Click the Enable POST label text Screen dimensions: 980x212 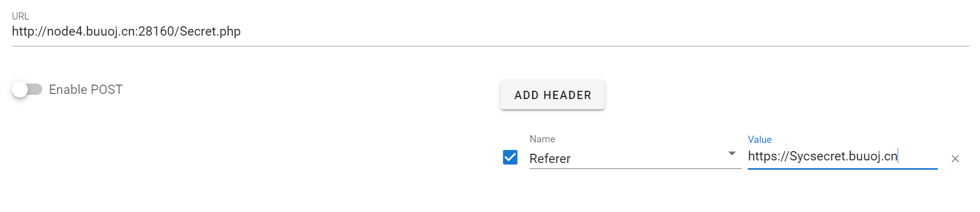[85, 90]
